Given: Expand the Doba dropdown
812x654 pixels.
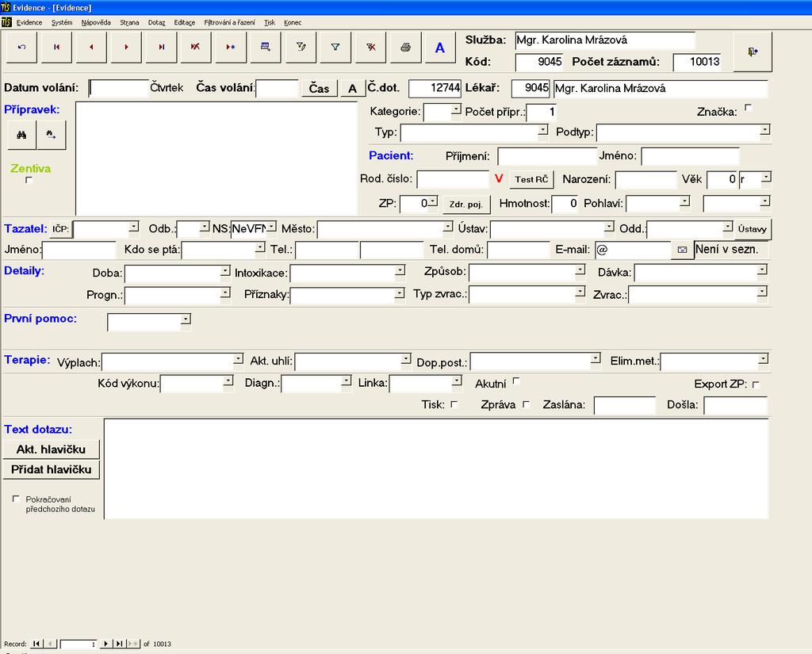Looking at the screenshot, I should click(x=224, y=271).
